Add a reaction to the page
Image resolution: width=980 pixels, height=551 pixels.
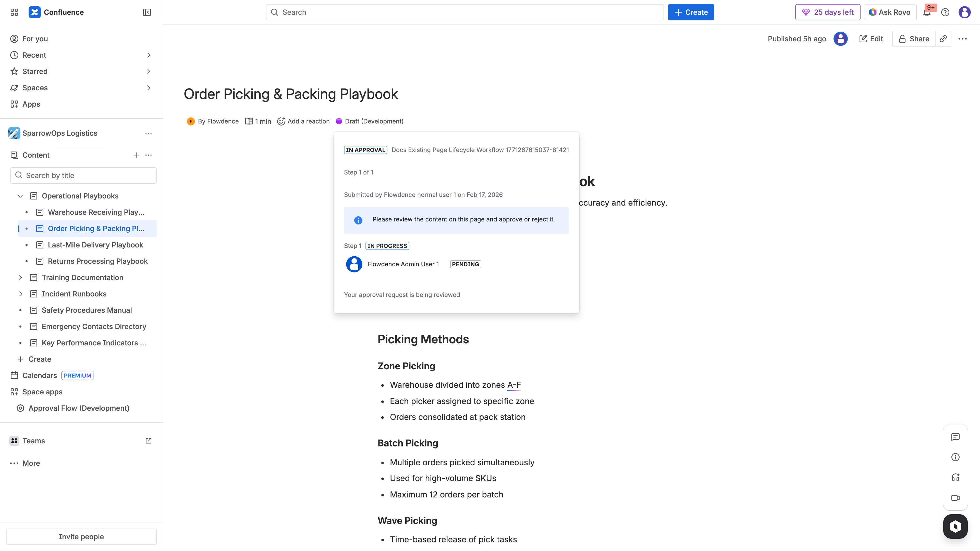(x=303, y=121)
